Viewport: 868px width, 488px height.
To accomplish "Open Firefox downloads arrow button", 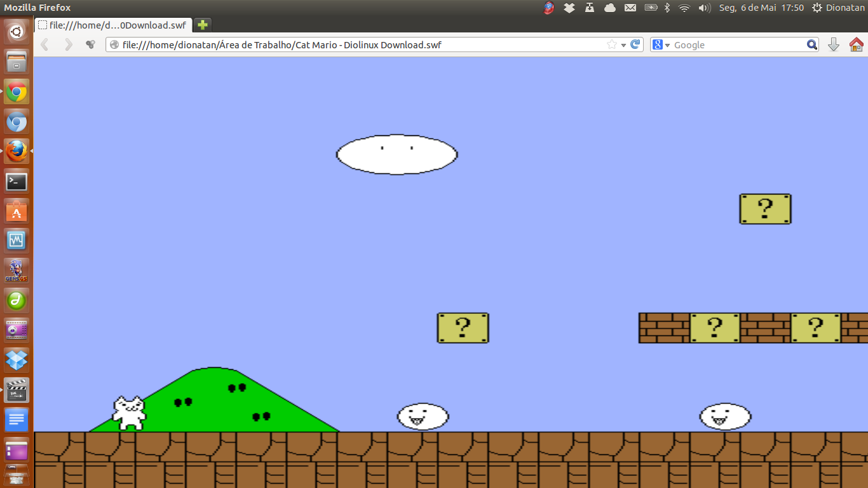I will pyautogui.click(x=834, y=44).
